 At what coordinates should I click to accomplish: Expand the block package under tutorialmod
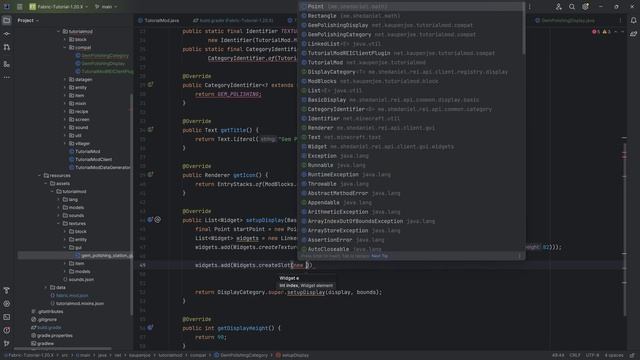(x=64, y=40)
